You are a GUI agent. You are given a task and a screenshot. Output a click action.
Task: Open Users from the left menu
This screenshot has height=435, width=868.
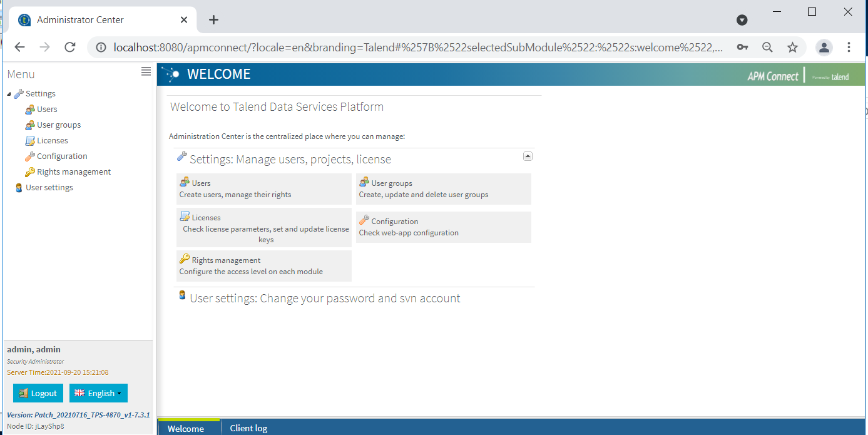point(47,110)
